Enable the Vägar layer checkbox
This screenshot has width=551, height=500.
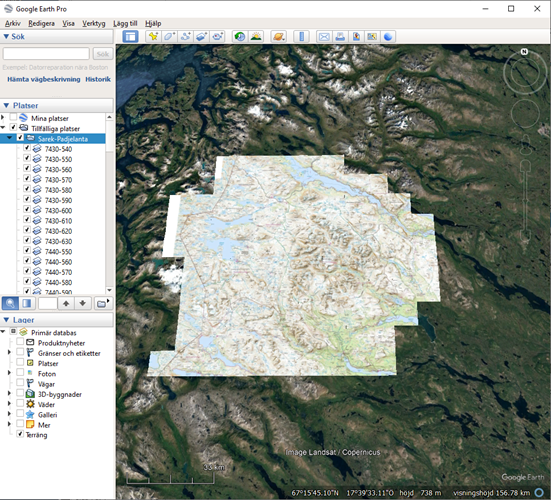[20, 383]
